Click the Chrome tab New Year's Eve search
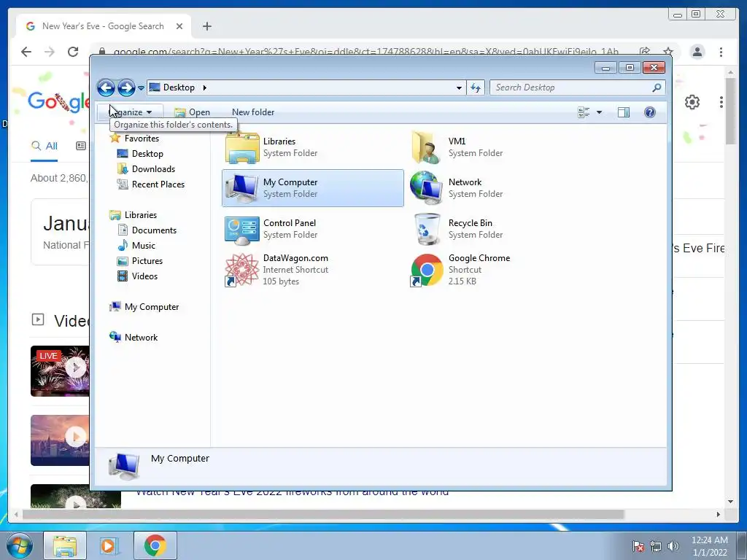Viewport: 747px width, 560px height. (103, 26)
